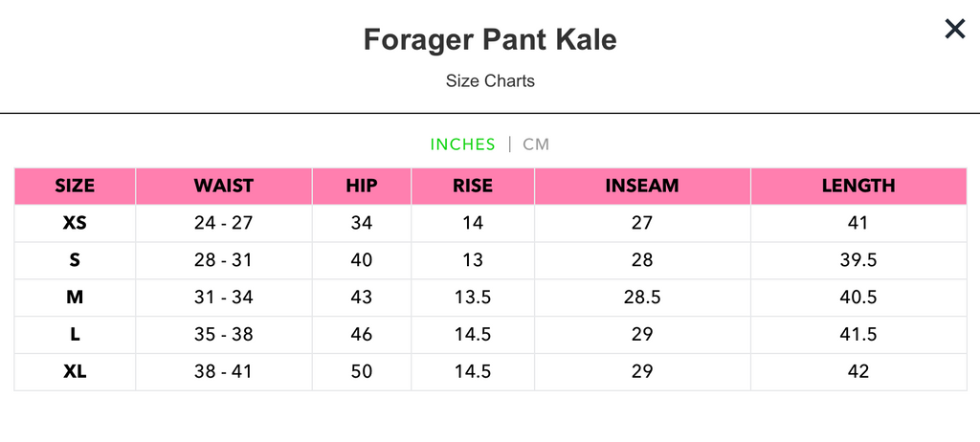980x442 pixels.
Task: Select the XL size row label
Action: coord(75,372)
